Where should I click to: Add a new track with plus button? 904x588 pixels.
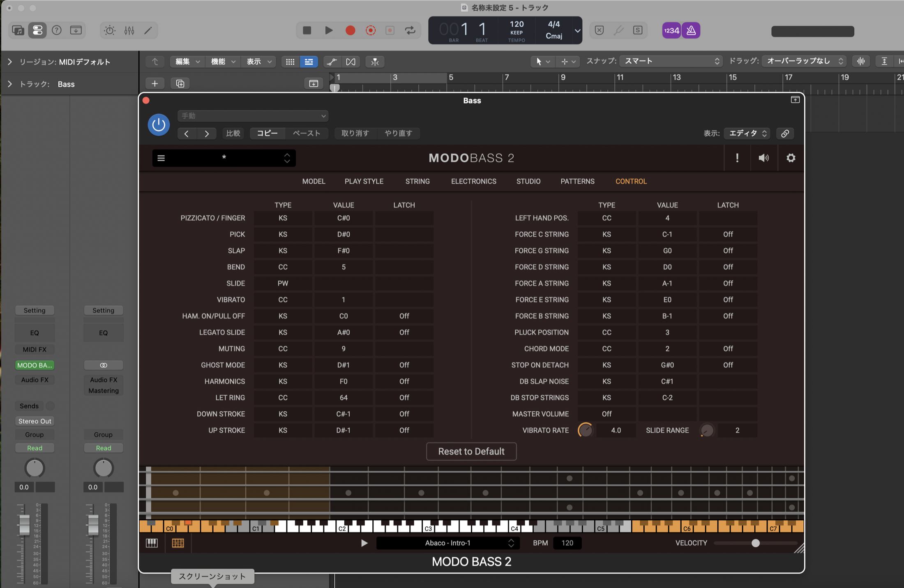[x=155, y=84]
